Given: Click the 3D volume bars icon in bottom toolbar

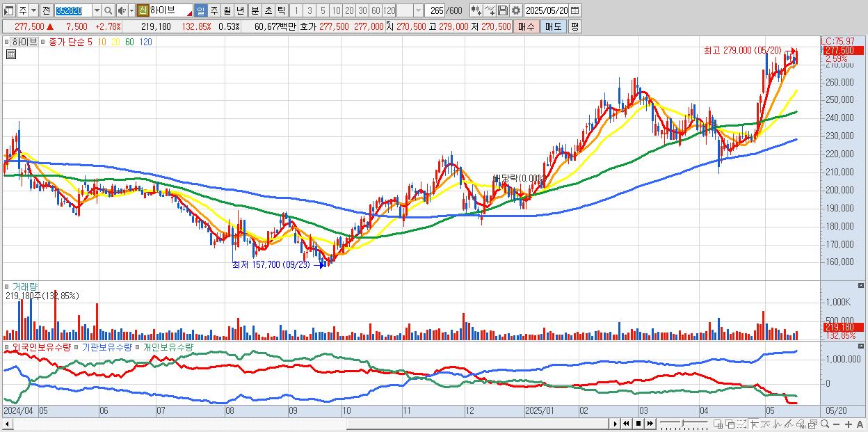Looking at the screenshot, I should 801,424.
